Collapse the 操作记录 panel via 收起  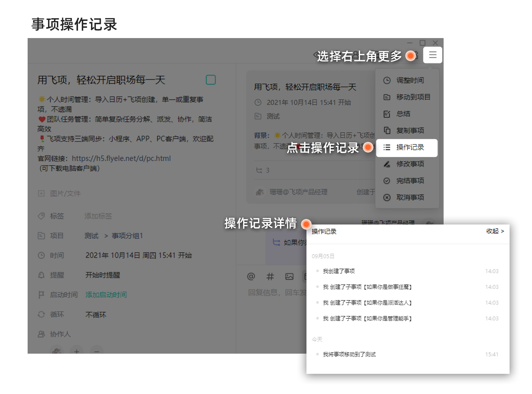[x=495, y=231]
